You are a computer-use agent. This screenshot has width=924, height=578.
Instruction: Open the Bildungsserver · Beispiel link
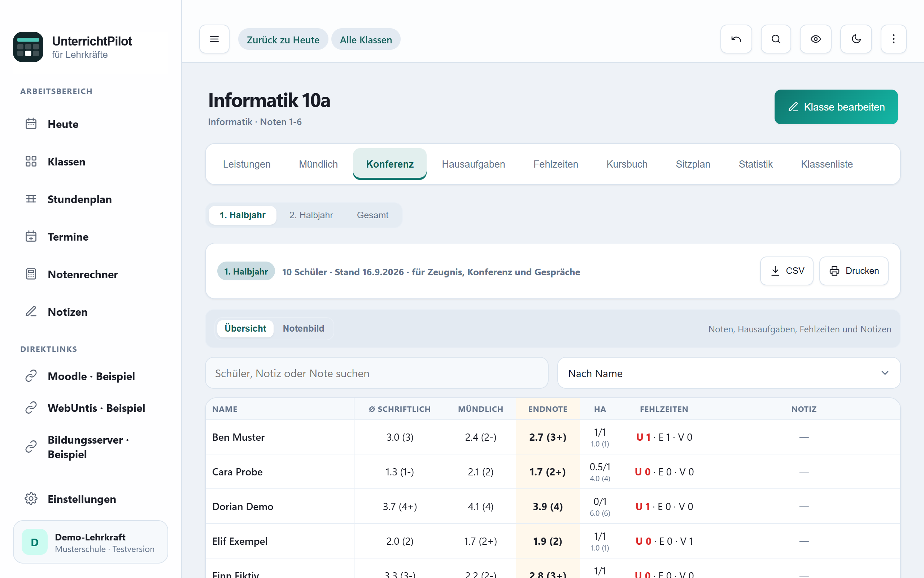(91, 447)
